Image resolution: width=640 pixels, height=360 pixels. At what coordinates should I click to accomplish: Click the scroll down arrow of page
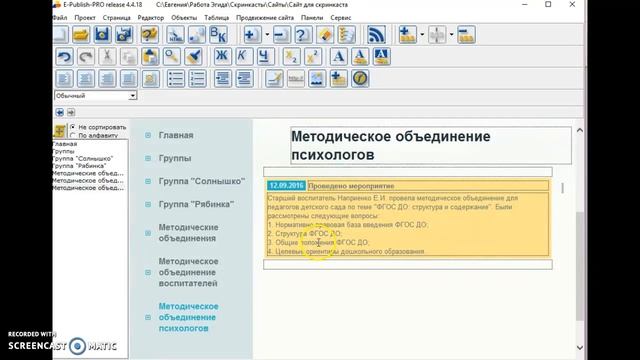(x=580, y=348)
